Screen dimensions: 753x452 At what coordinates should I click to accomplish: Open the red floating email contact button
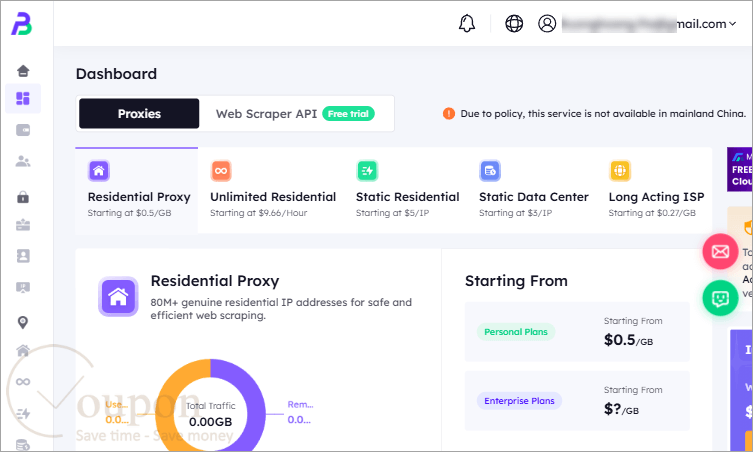(x=720, y=251)
